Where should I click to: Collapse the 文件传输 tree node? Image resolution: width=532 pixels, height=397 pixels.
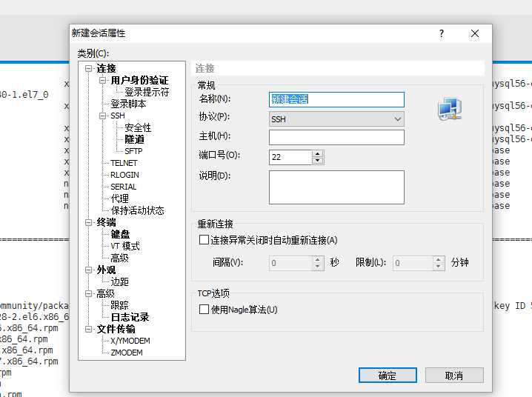(x=89, y=329)
